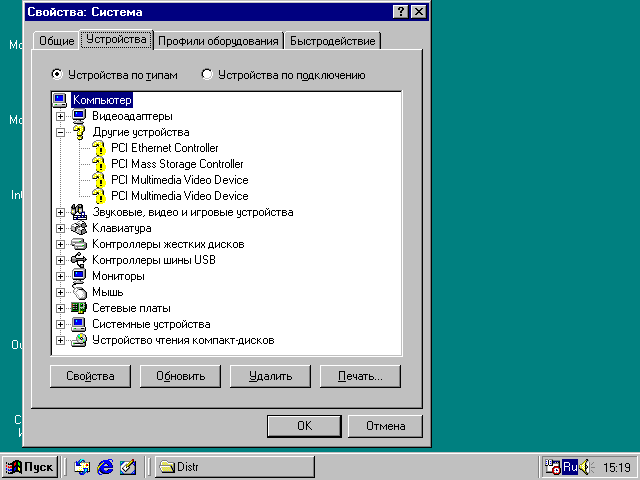Screen dimensions: 640x480
Task: Click the volume speaker tray icon
Action: click(586, 467)
